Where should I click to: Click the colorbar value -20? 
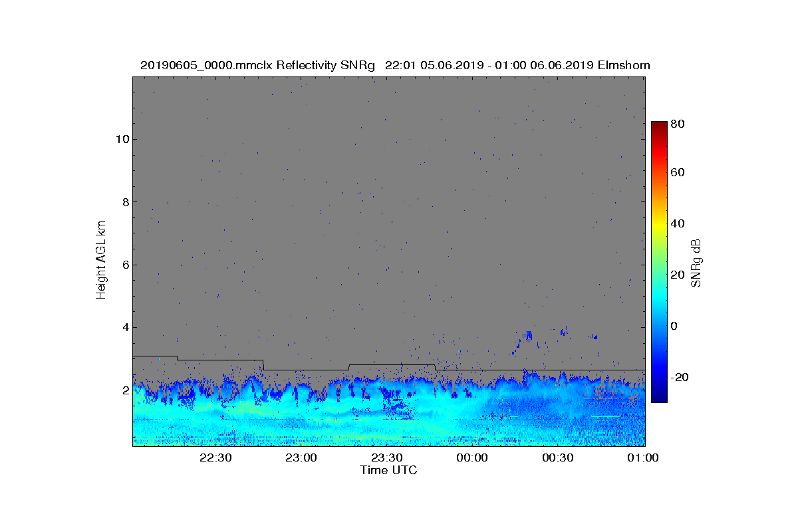pyautogui.click(x=680, y=377)
